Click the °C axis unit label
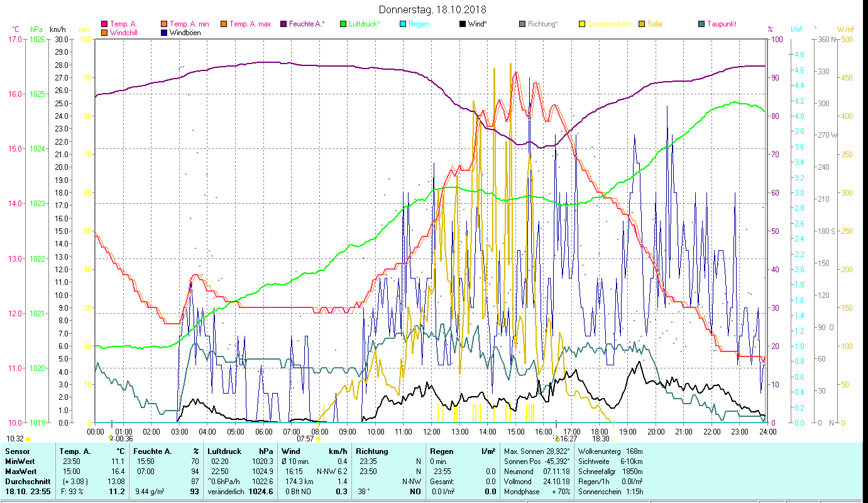This screenshot has width=868, height=503. [15, 30]
